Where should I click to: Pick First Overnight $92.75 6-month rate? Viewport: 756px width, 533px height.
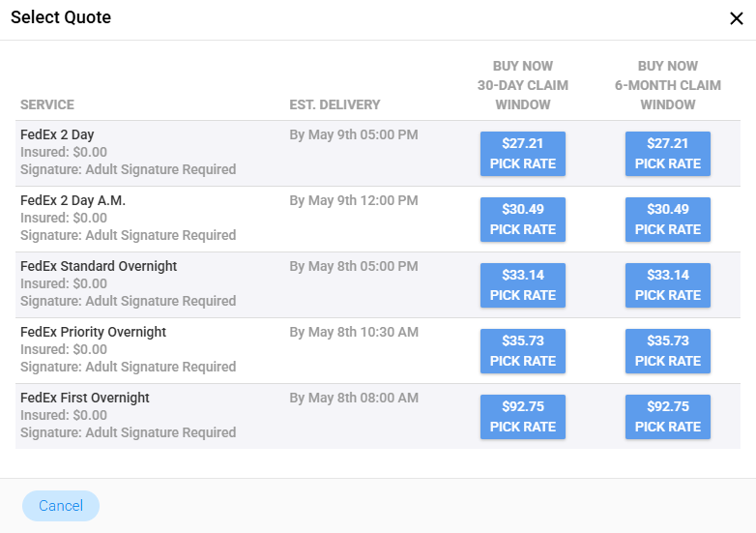(x=668, y=417)
